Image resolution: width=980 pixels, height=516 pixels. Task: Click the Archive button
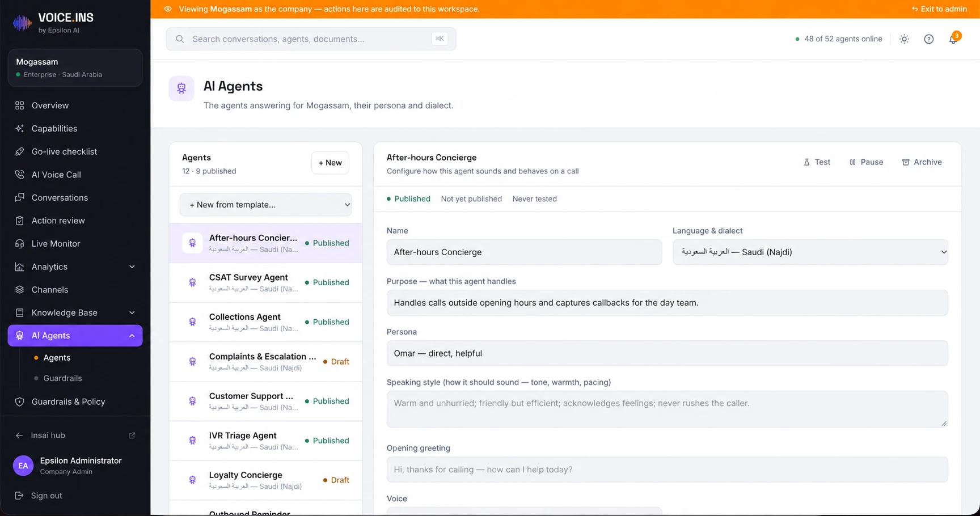(x=922, y=162)
